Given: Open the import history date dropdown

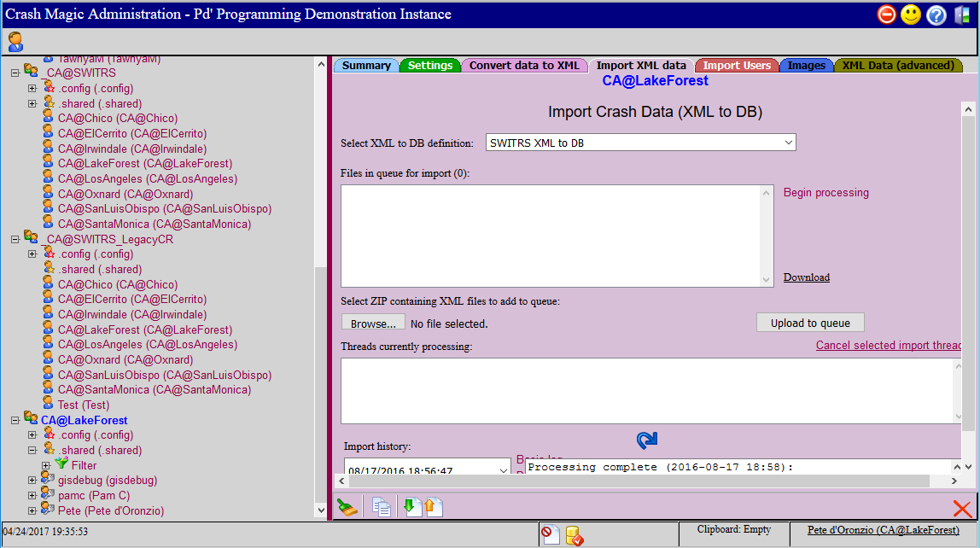Looking at the screenshot, I should click(428, 467).
